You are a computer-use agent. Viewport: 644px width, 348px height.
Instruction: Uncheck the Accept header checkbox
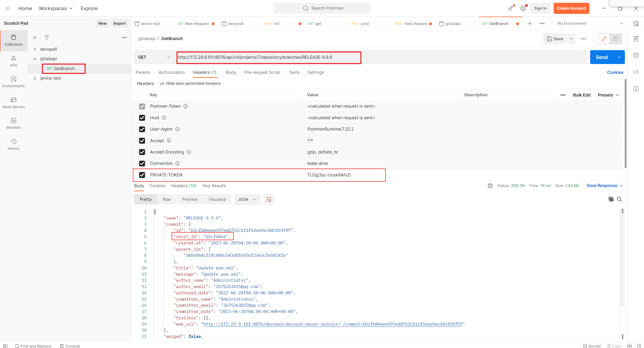[142, 141]
